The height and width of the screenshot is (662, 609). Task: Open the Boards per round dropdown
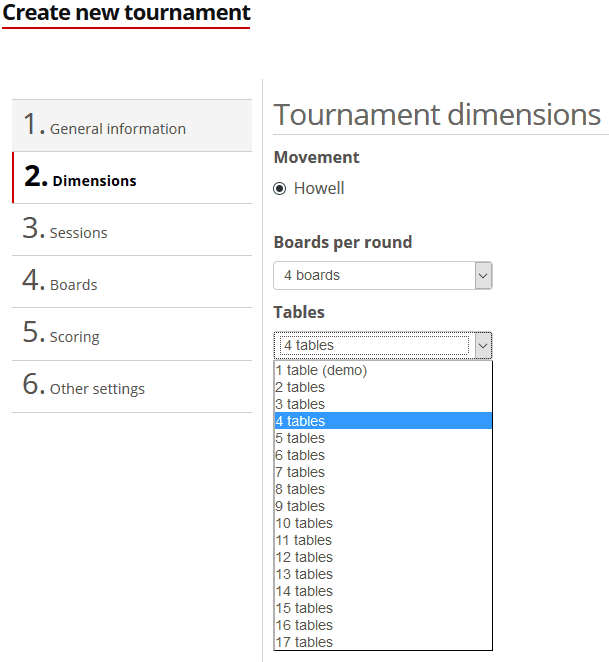[x=382, y=275]
